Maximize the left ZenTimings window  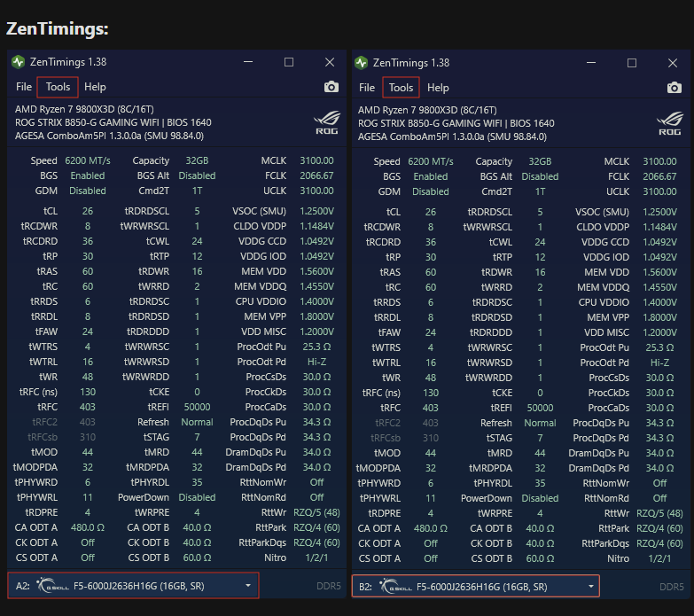(289, 62)
